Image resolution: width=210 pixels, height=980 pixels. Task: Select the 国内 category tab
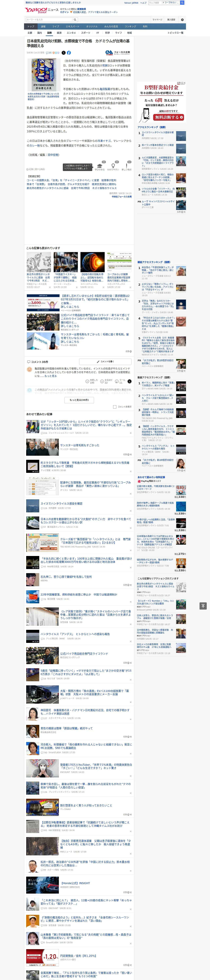[x=39, y=33]
